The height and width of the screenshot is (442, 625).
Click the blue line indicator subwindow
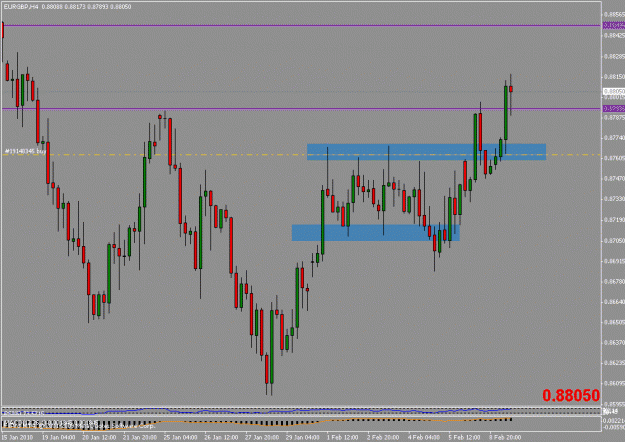[x=301, y=411]
